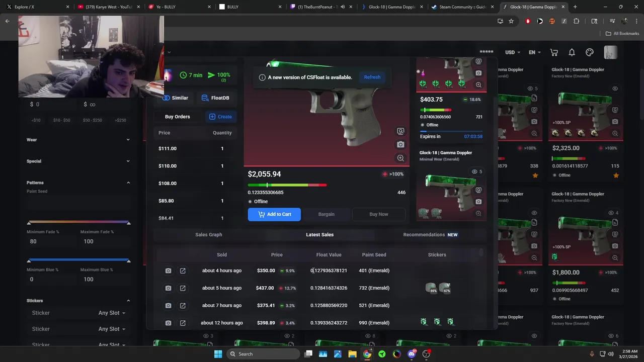The width and height of the screenshot is (644, 362).
Task: Click the Minimum Fade % input field
Action: [x=51, y=241]
